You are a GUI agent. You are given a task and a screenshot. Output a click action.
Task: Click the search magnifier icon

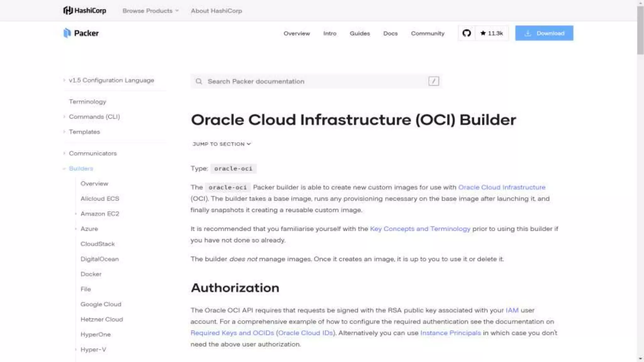[199, 81]
